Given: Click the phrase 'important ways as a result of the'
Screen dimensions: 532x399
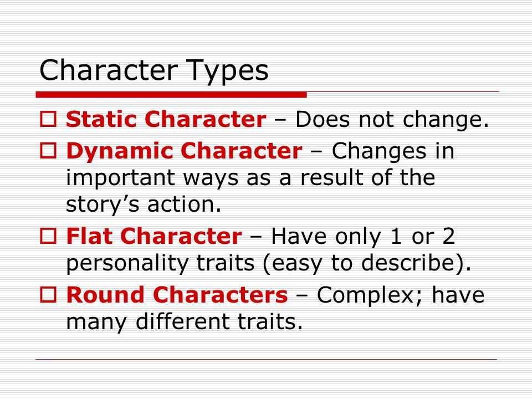Looking at the screenshot, I should coord(250,178).
